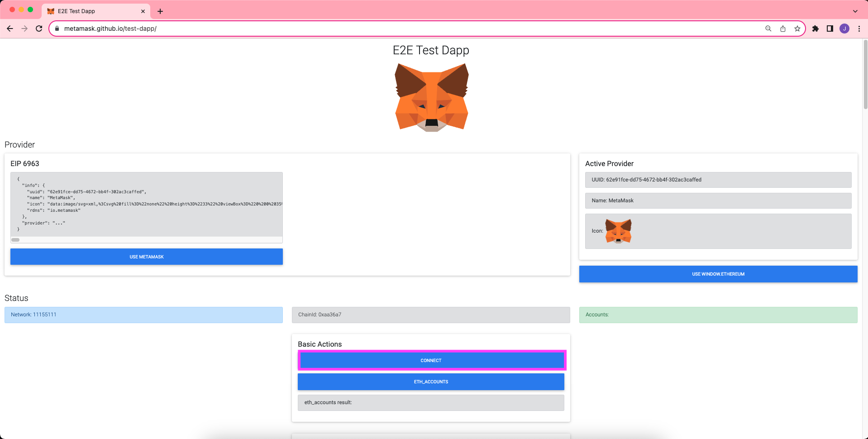Image resolution: width=868 pixels, height=439 pixels.
Task: Click the E2E Test Dapp heading
Action: (431, 50)
